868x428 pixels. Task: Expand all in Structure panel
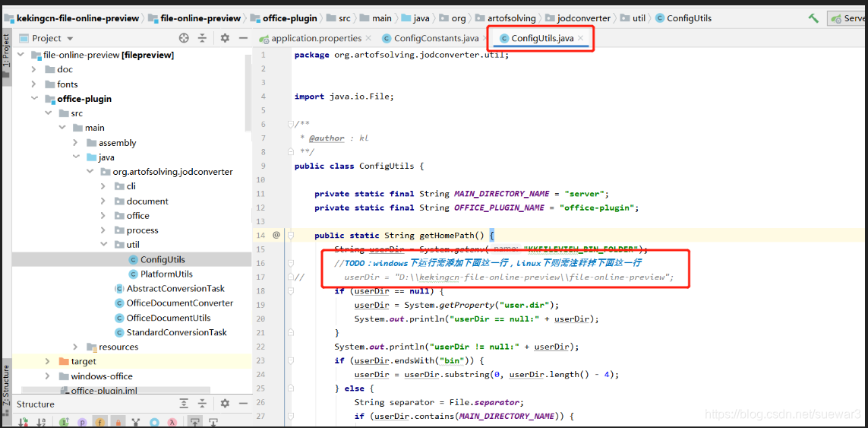pyautogui.click(x=184, y=404)
